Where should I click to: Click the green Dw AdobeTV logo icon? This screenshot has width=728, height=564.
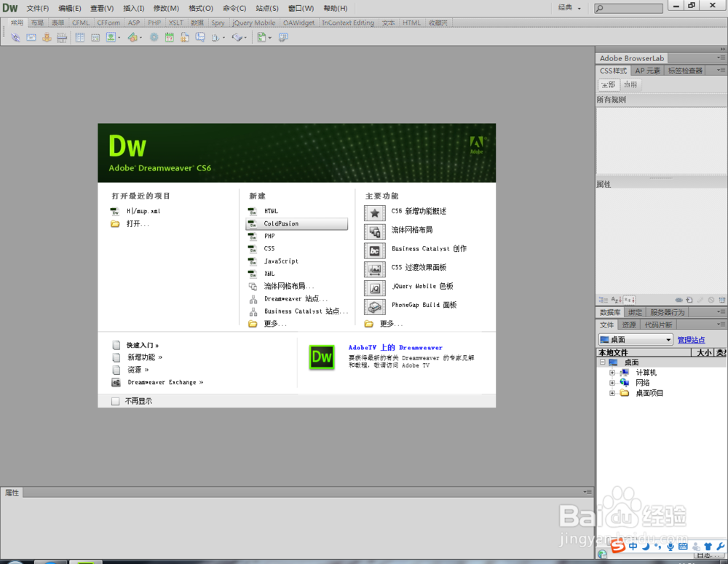click(x=322, y=357)
